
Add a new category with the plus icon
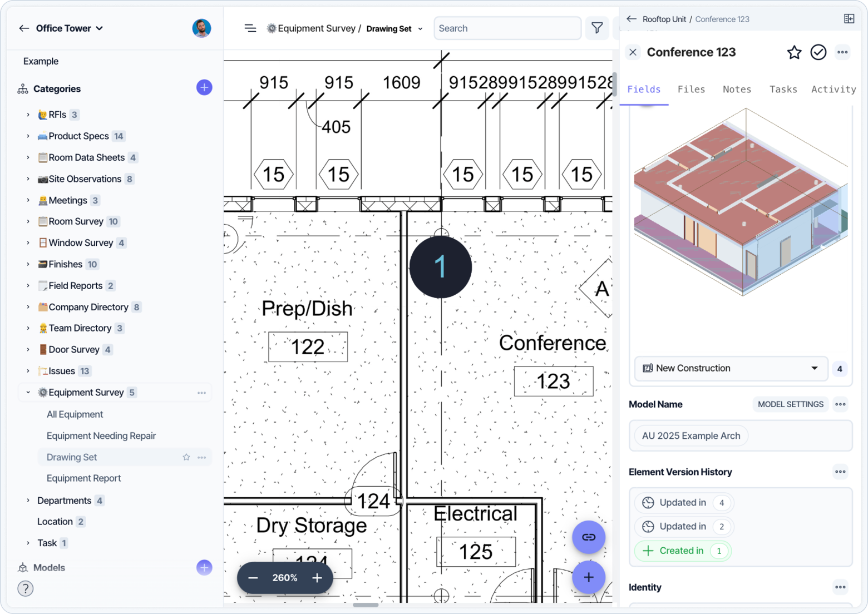tap(204, 88)
